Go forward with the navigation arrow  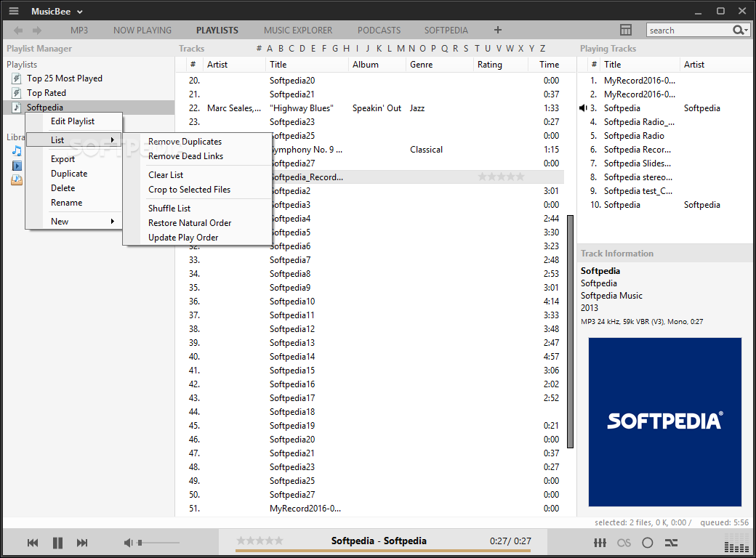pos(36,31)
